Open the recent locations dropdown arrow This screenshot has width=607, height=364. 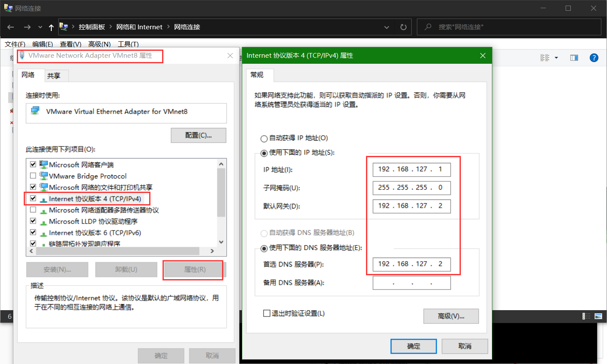coord(40,27)
